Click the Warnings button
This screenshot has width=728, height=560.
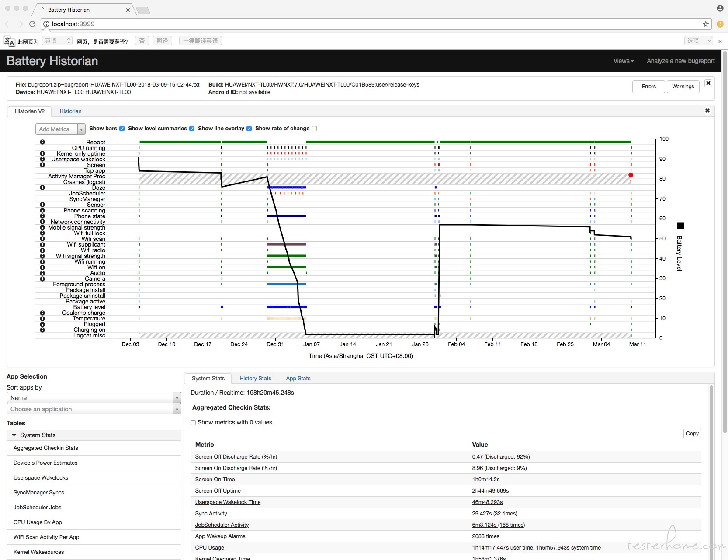pos(683,87)
